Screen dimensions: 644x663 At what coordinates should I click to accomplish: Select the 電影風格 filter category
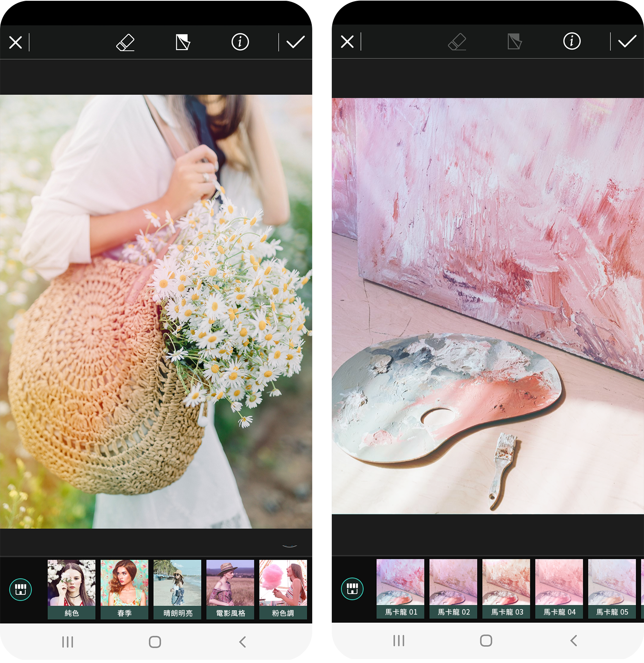click(x=230, y=589)
